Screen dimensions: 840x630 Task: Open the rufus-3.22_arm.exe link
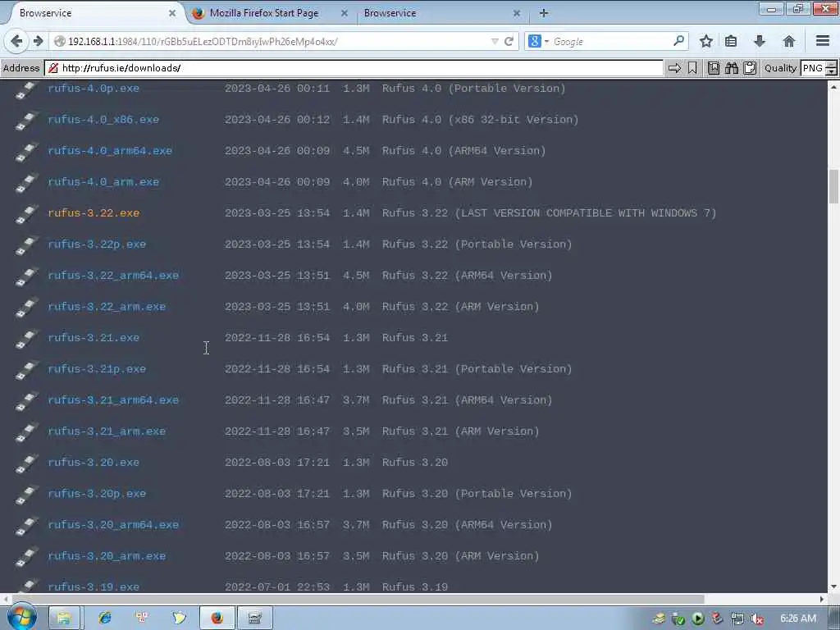pos(107,307)
